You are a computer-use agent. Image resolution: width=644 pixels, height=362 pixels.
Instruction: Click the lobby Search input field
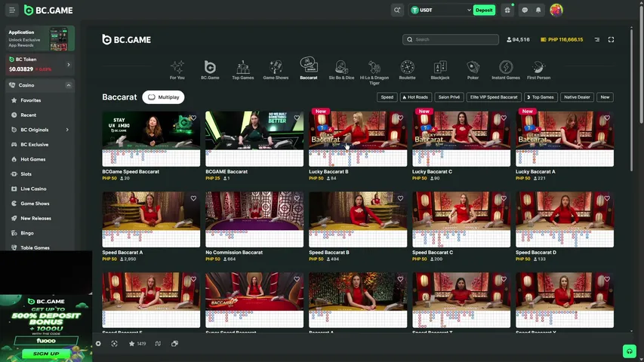[x=451, y=39]
